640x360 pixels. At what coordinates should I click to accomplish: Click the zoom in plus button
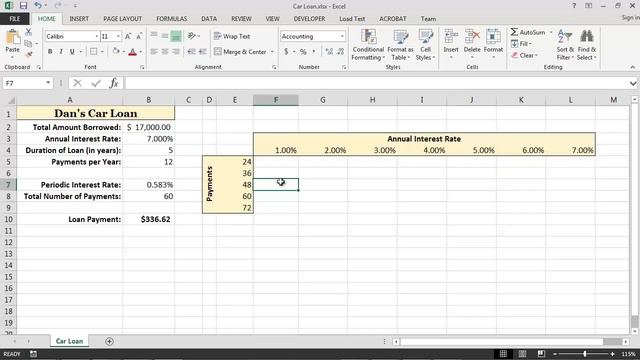(612, 354)
